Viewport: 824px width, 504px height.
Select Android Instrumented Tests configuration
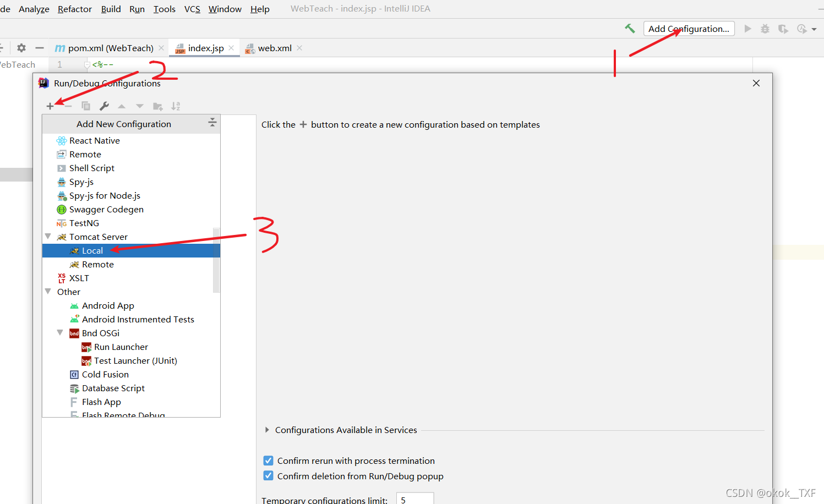point(131,320)
